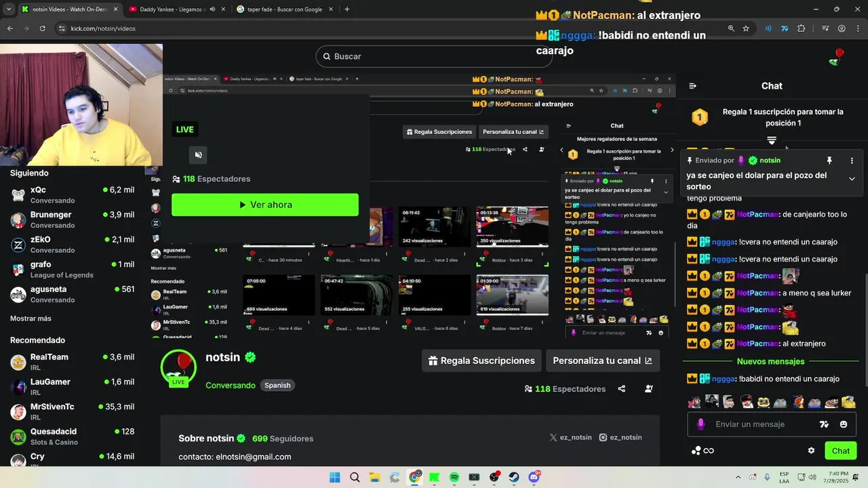Expand the pinned message chevron
Image resolution: width=868 pixels, height=488 pixels.
point(852,179)
